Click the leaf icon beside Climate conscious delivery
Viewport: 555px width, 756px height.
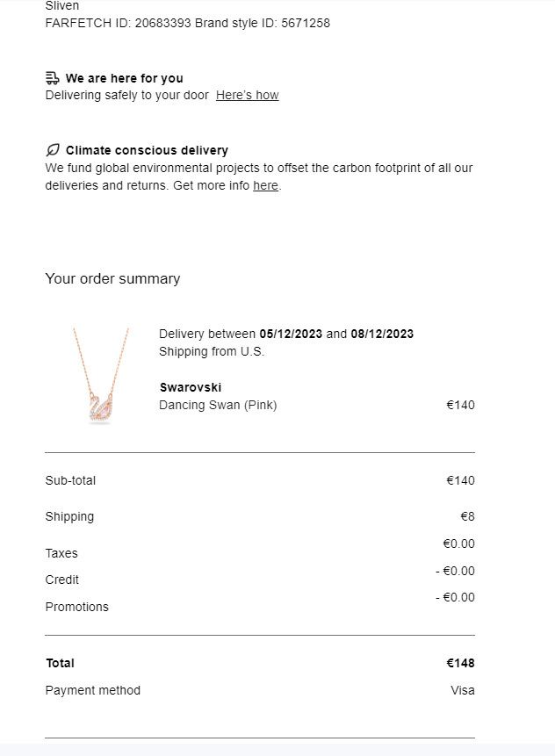53,150
